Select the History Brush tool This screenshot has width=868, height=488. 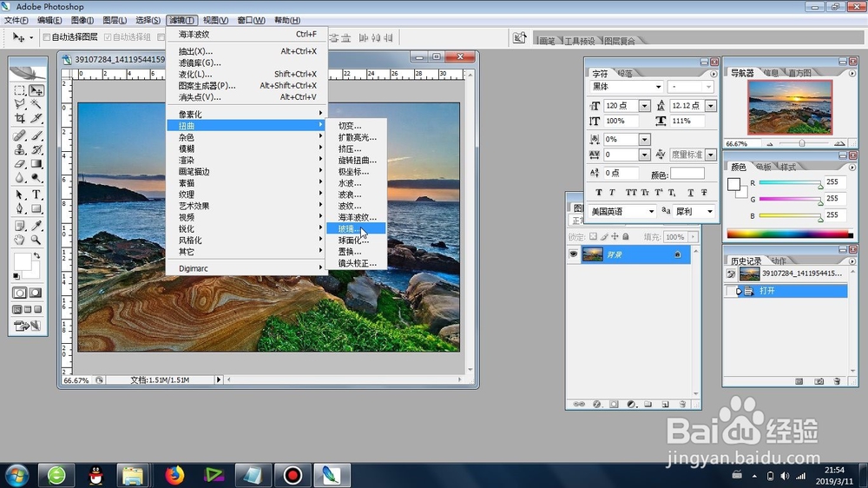click(x=36, y=149)
